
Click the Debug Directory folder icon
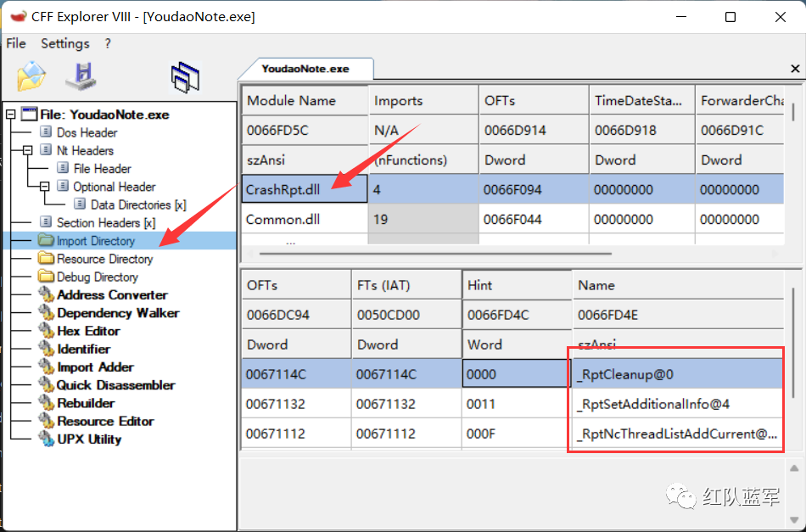[47, 277]
